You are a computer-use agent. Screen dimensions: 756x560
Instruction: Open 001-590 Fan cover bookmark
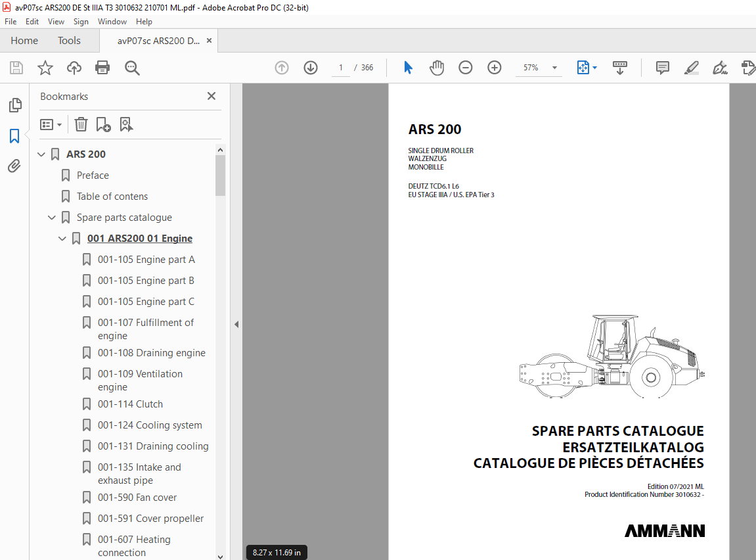point(137,498)
